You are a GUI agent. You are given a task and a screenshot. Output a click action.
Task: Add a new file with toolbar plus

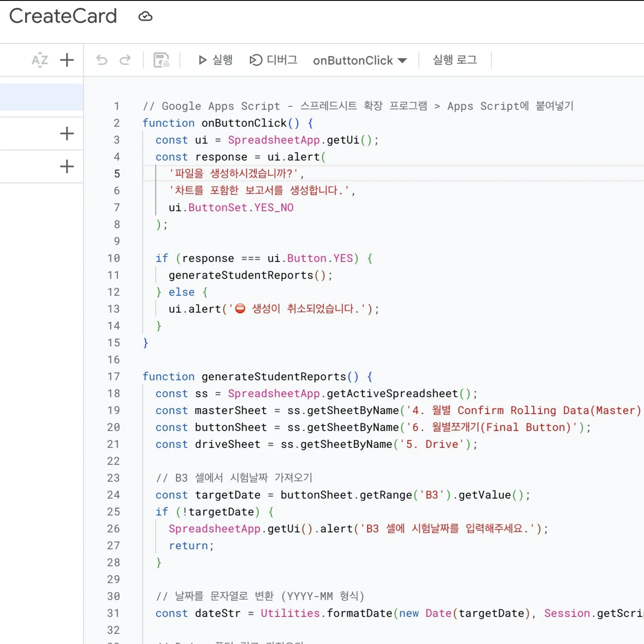coord(67,60)
